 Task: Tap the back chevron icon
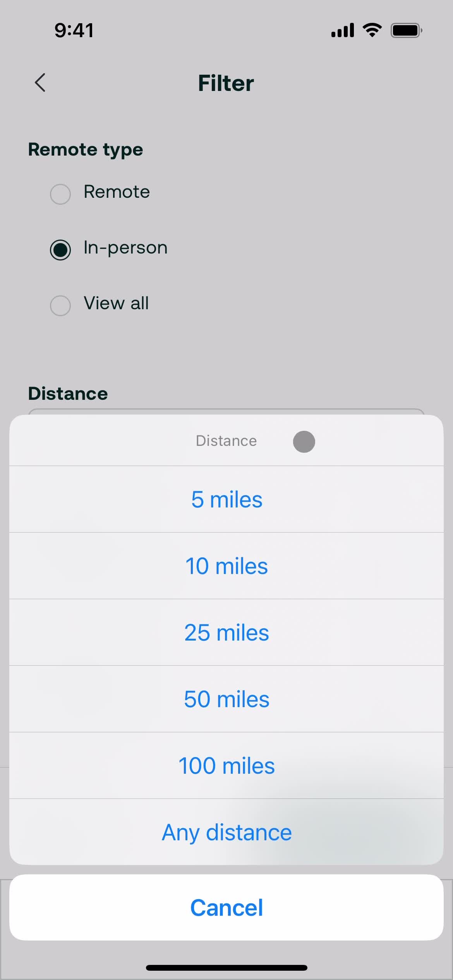tap(40, 82)
